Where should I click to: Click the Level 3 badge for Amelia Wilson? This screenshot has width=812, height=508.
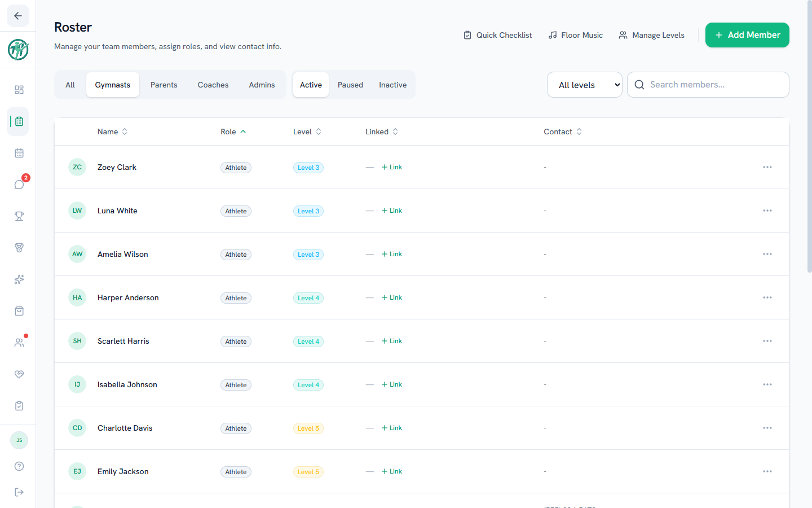[308, 255]
